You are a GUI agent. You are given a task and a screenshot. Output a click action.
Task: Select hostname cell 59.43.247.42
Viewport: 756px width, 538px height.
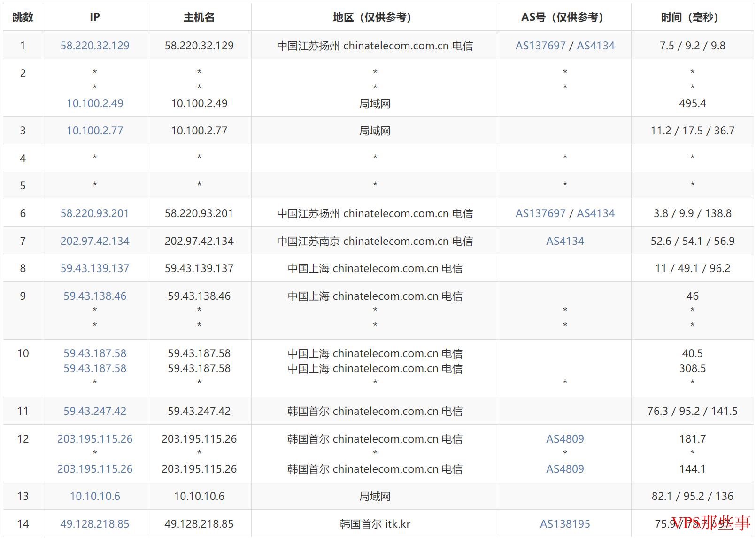point(199,411)
